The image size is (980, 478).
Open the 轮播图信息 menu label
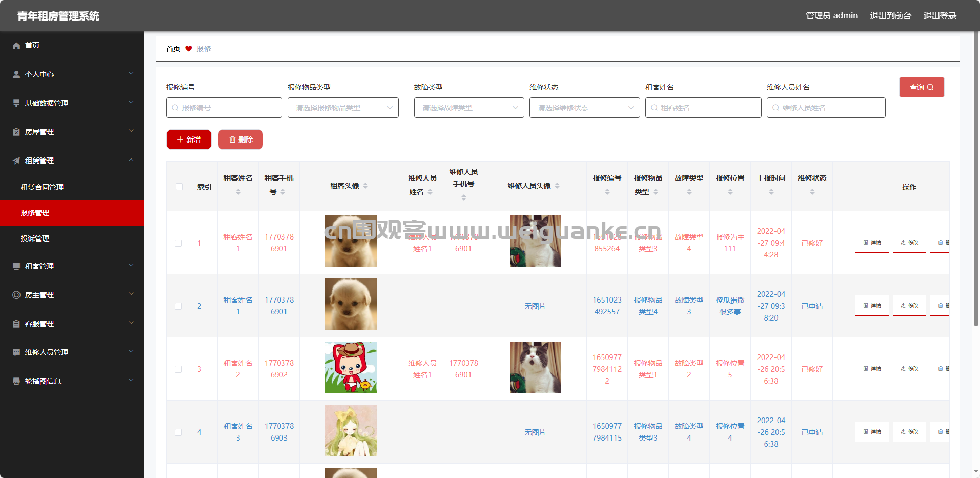click(43, 381)
